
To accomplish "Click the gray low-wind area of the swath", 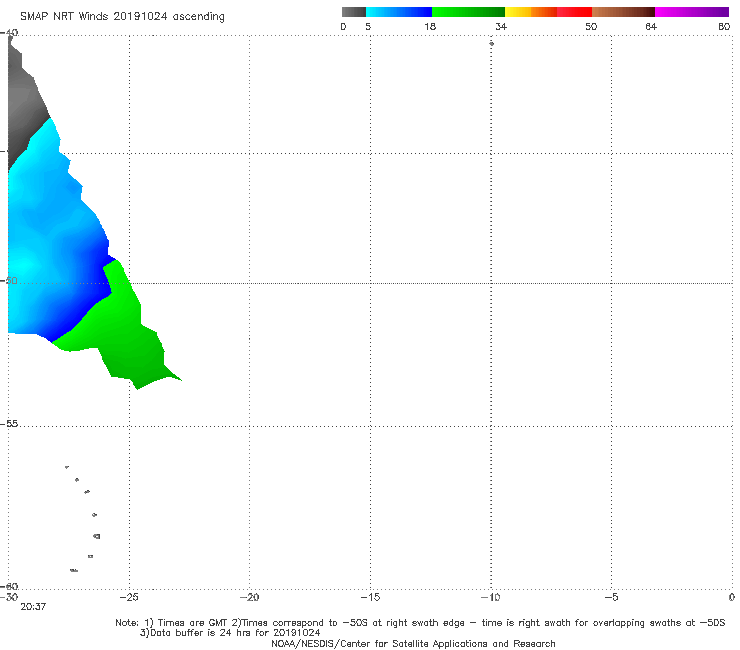I will [x=25, y=106].
